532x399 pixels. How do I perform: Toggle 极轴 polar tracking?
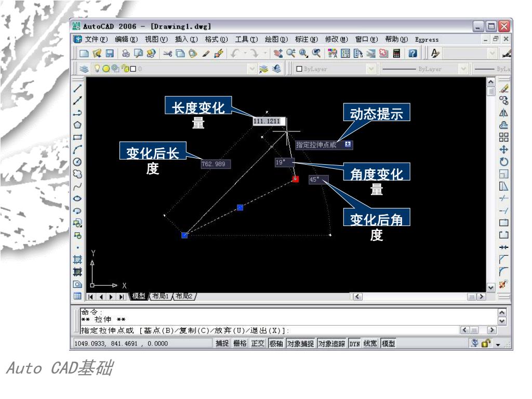tap(276, 344)
